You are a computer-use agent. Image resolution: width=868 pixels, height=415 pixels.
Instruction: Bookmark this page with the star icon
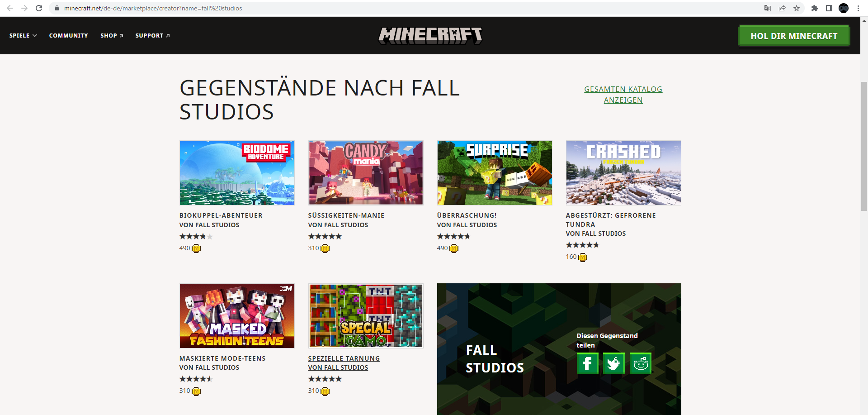[x=797, y=8]
